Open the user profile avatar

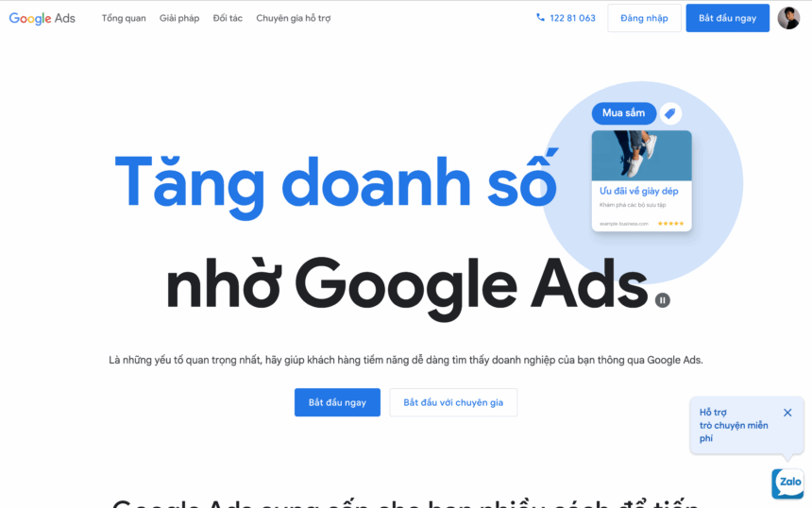pos(788,18)
